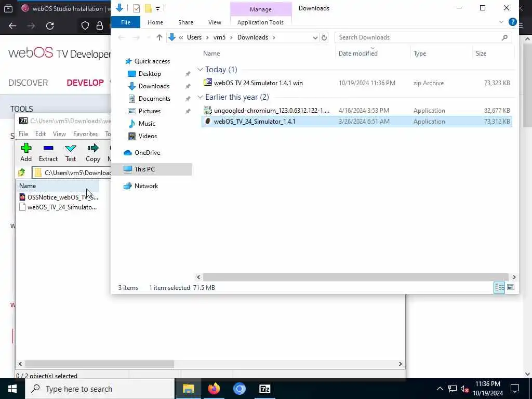532x399 pixels.
Task: Click Users in the address breadcrumb
Action: 194,37
